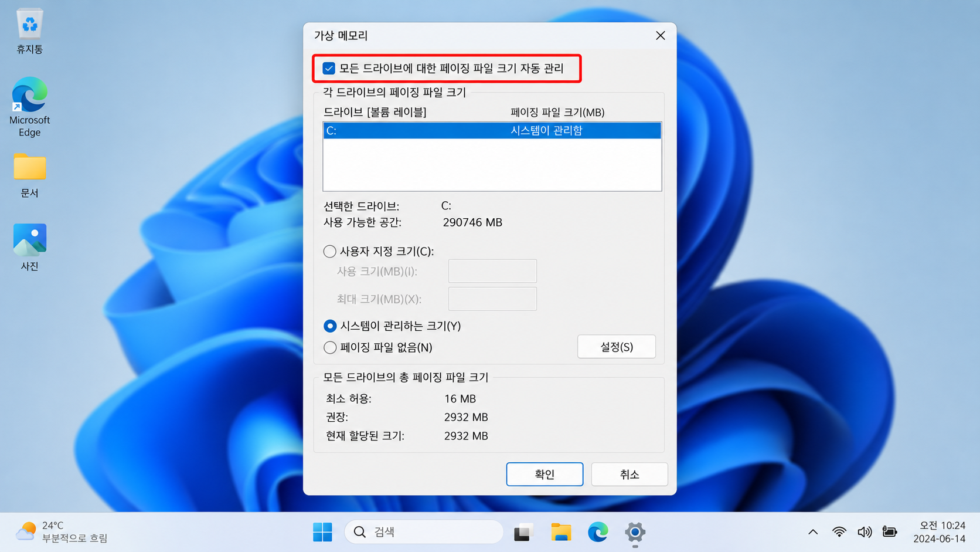Open Settings gear in the taskbar
980x552 pixels.
click(635, 532)
